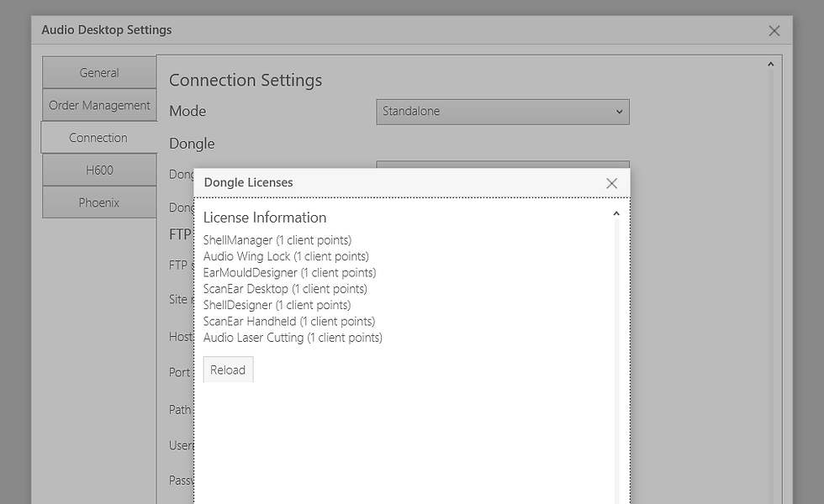This screenshot has width=824, height=504.
Task: Close the Dongle Licenses dialog
Action: tap(611, 183)
